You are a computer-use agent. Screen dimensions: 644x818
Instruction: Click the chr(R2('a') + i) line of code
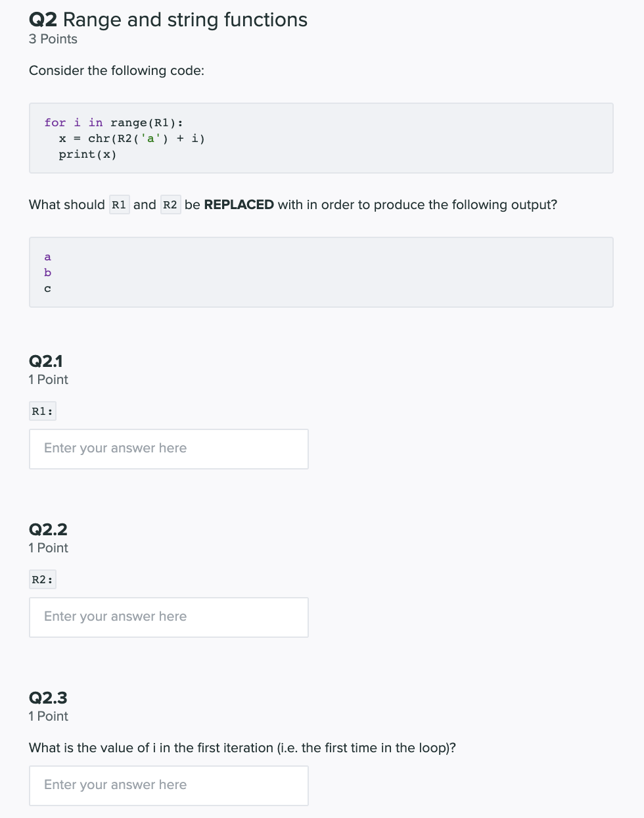pyautogui.click(x=131, y=138)
